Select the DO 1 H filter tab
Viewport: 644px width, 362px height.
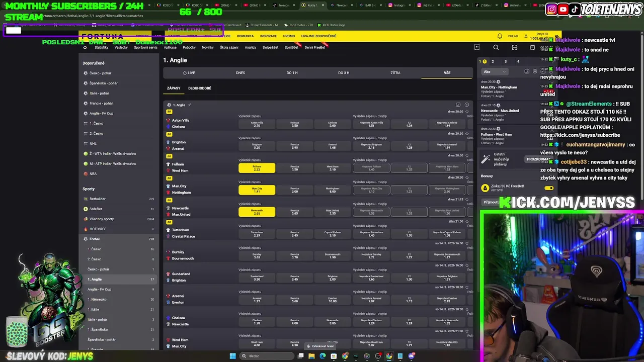coord(292,72)
